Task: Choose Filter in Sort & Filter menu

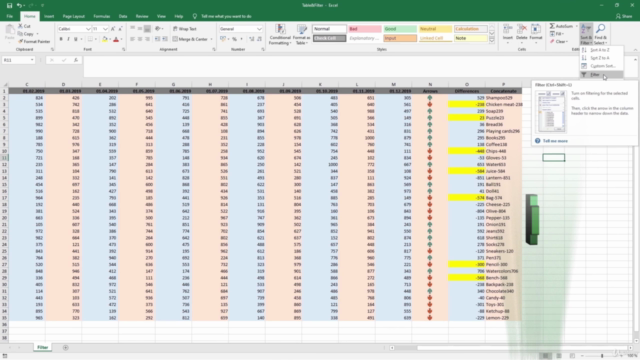Action: pos(602,75)
